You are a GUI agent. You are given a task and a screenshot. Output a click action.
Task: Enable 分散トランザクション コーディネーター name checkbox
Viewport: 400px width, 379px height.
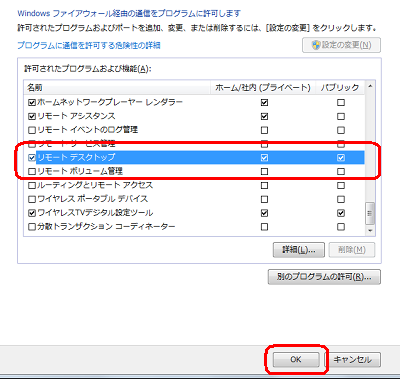pos(32,227)
